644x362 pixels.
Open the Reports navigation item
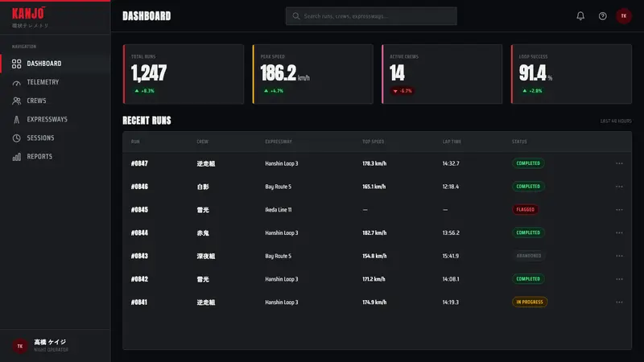(x=56, y=156)
